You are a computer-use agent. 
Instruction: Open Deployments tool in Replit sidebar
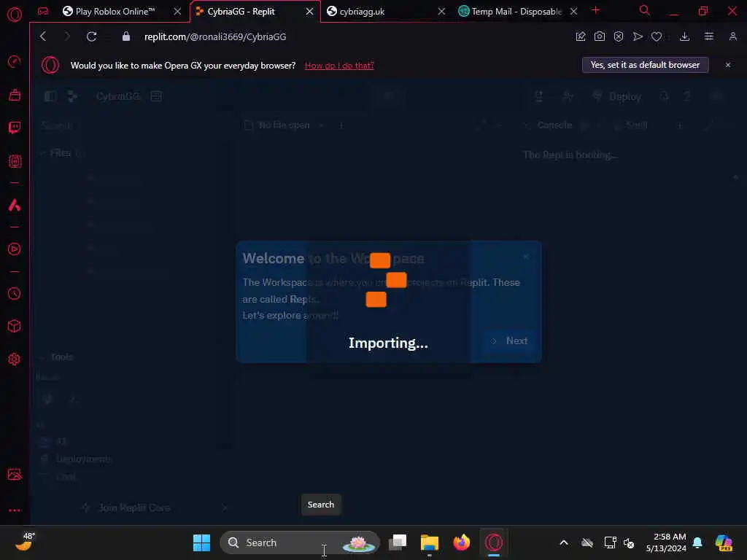[76, 459]
